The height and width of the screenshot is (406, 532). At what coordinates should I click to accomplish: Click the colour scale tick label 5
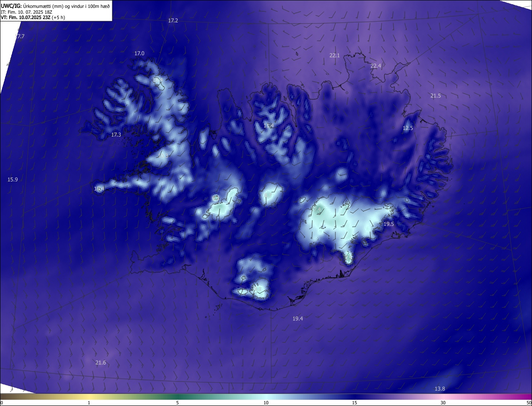point(177,403)
